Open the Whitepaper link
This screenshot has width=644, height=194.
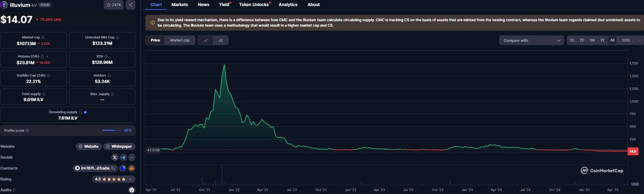(x=120, y=146)
